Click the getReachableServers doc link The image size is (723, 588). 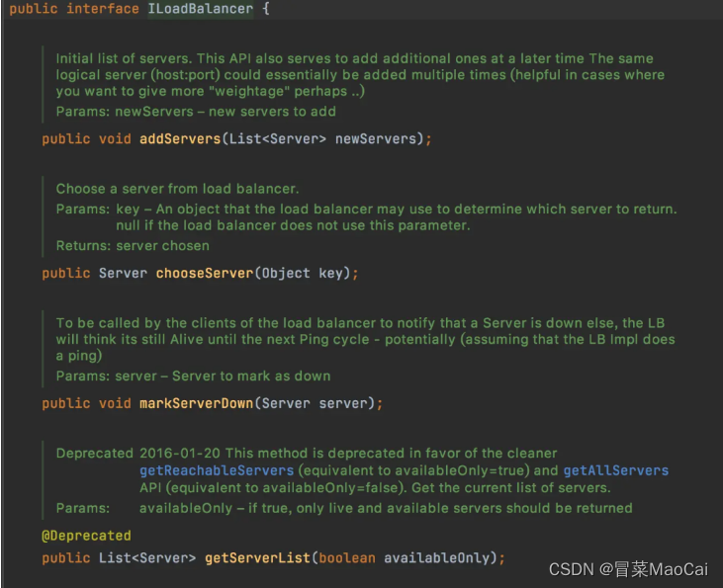217,470
